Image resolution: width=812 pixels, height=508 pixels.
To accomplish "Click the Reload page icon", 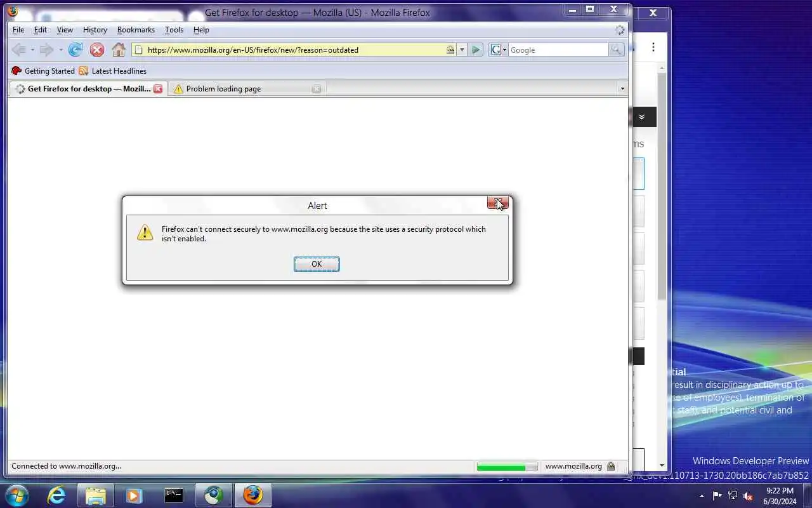I will 75,50.
